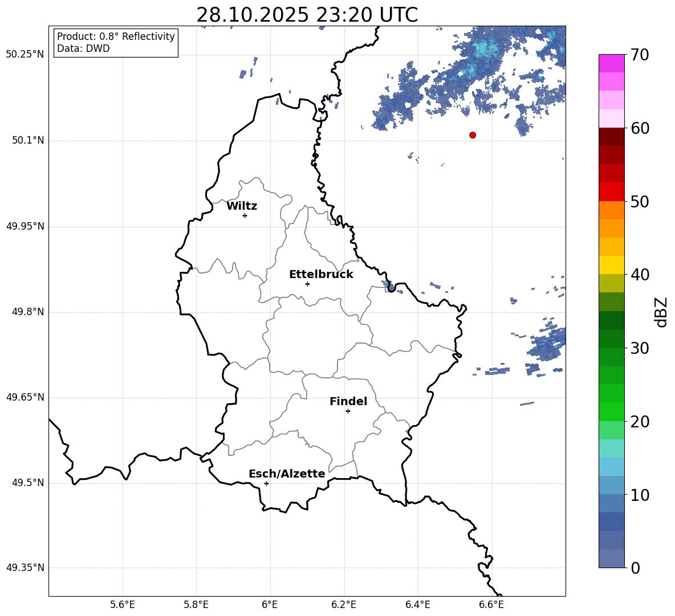Click the Esch/Alzette station cross marker
675x616 pixels.
pyautogui.click(x=266, y=483)
